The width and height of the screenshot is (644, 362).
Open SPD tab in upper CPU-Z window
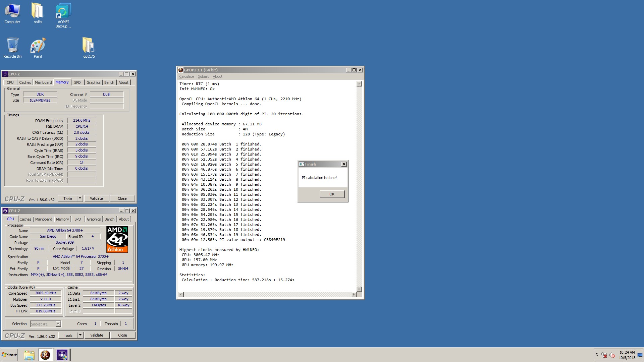[77, 82]
